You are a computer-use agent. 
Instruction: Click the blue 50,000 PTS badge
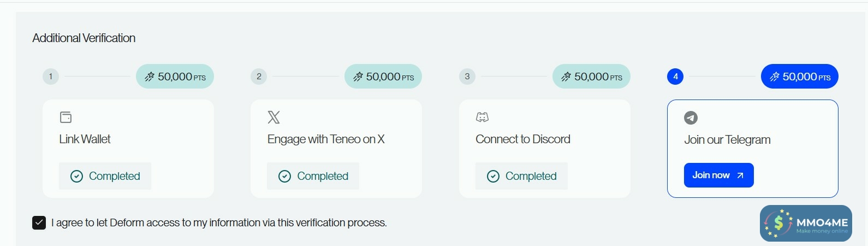coord(800,77)
